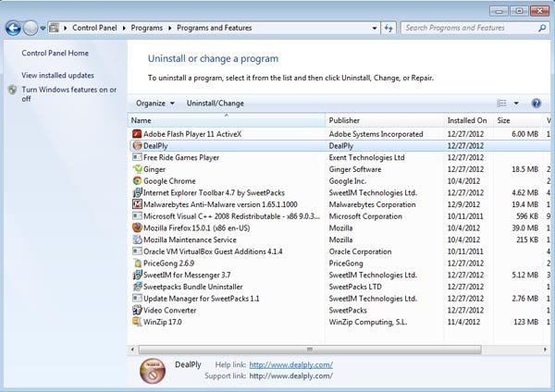Click the WinZip 17.0 icon
This screenshot has width=555, height=392.
point(137,322)
